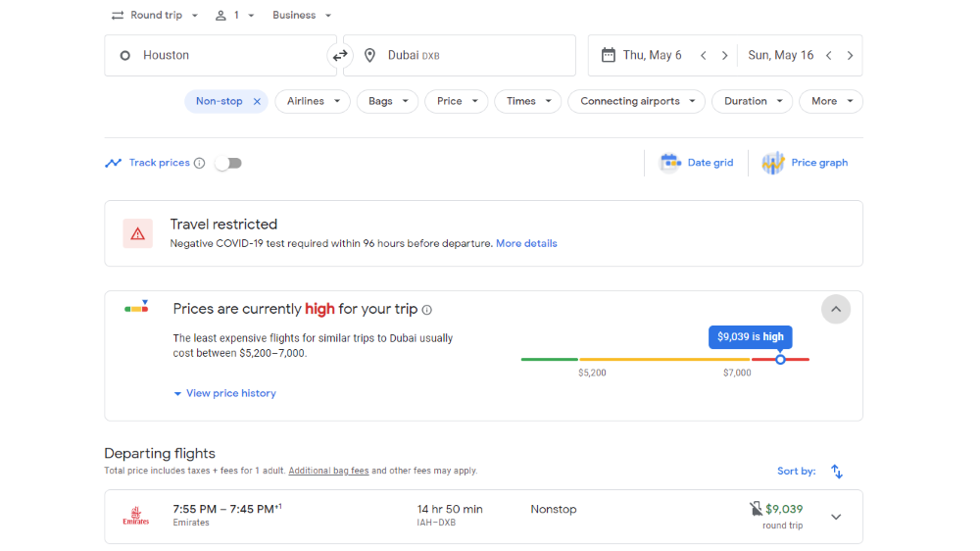980x551 pixels.
Task: Open the Price filter dropdown
Action: coord(457,101)
